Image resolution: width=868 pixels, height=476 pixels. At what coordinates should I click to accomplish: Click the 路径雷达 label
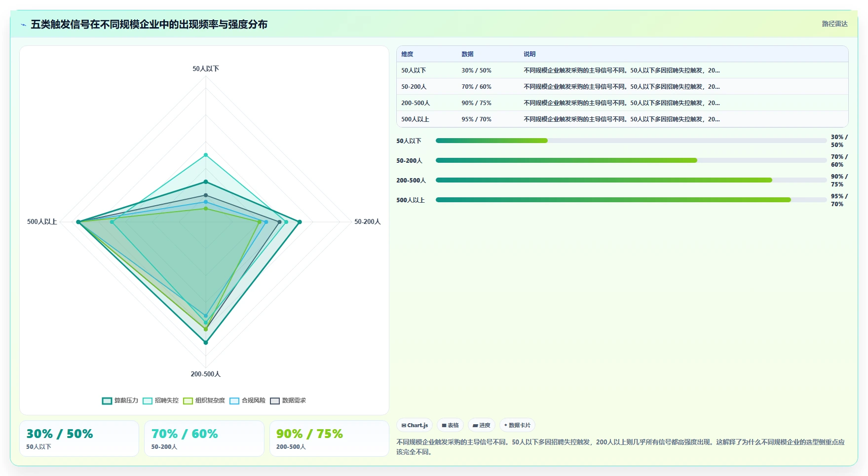click(x=834, y=24)
